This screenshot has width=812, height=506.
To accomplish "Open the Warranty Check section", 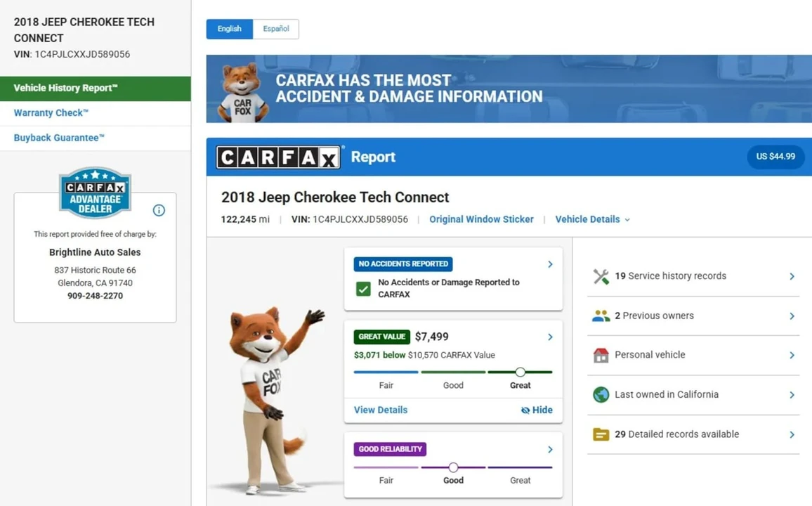I will (x=96, y=113).
